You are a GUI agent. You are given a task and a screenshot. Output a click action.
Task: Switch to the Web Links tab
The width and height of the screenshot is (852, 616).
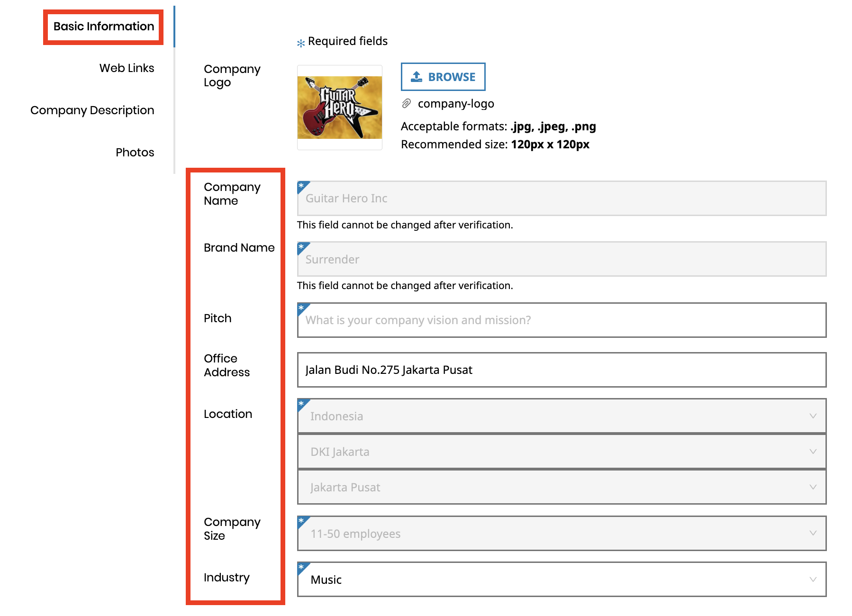pos(127,68)
